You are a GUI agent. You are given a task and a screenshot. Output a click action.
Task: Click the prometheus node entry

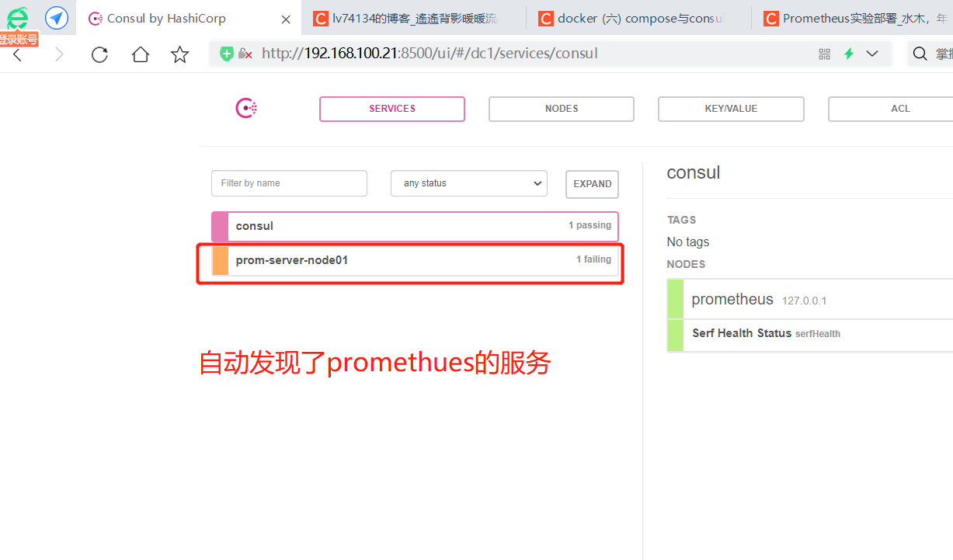[x=810, y=299]
